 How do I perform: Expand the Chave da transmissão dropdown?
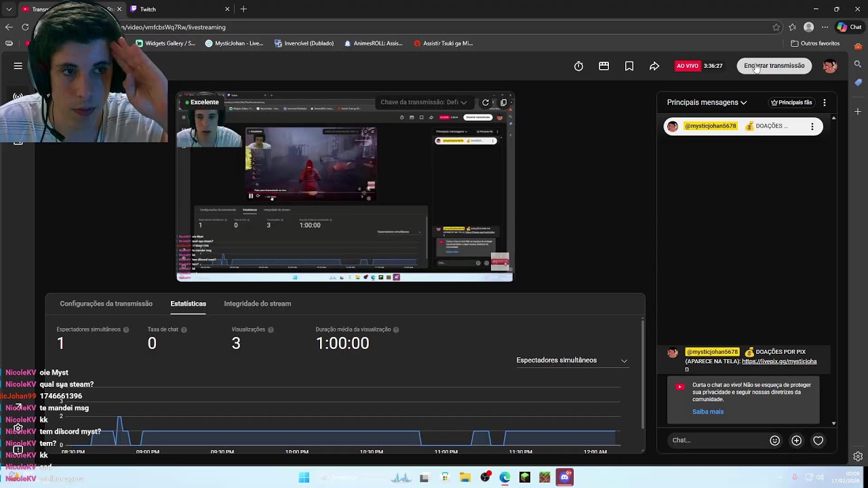(x=424, y=102)
